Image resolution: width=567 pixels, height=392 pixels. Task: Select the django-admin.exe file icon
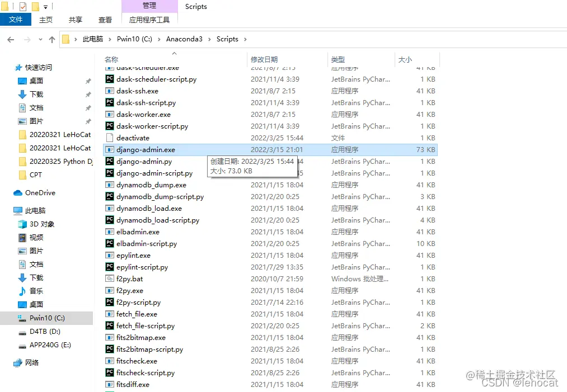110,149
